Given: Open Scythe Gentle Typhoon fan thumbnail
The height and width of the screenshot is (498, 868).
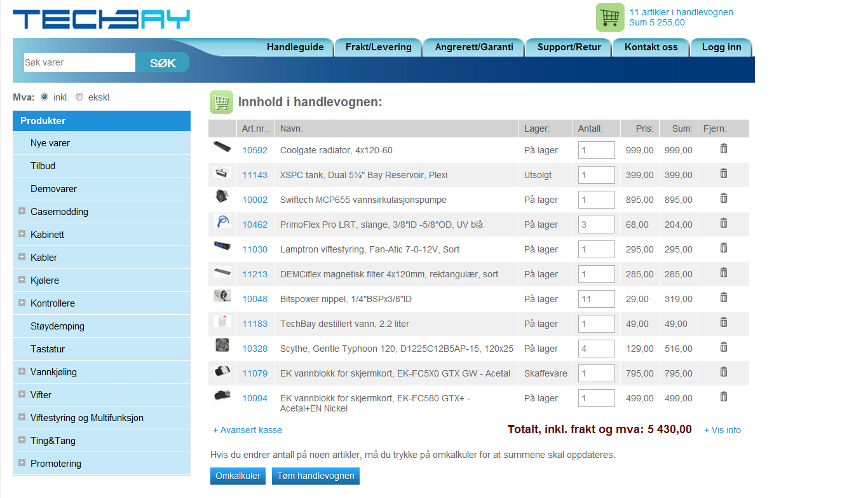Looking at the screenshot, I should pos(222,347).
